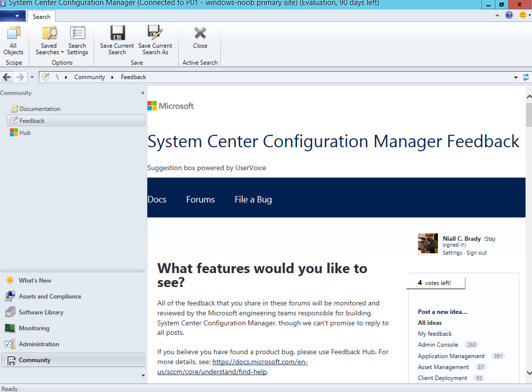Expand the Saved Searches dropdown arrow

(x=62, y=52)
